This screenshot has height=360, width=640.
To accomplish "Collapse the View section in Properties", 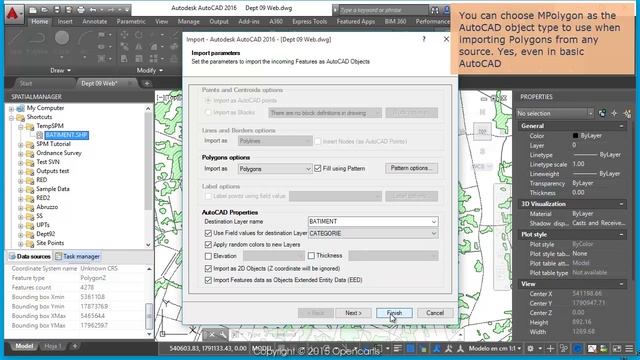I will pyautogui.click(x=621, y=284).
